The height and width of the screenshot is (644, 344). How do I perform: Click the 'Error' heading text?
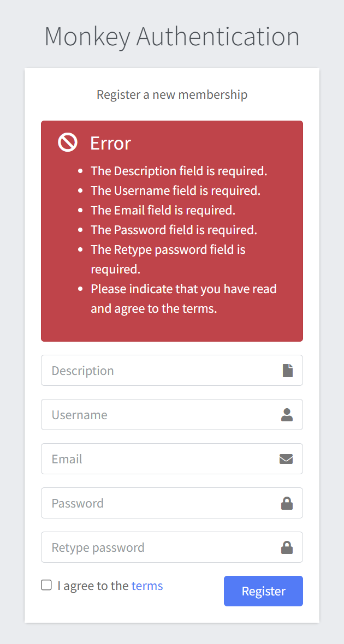(110, 144)
